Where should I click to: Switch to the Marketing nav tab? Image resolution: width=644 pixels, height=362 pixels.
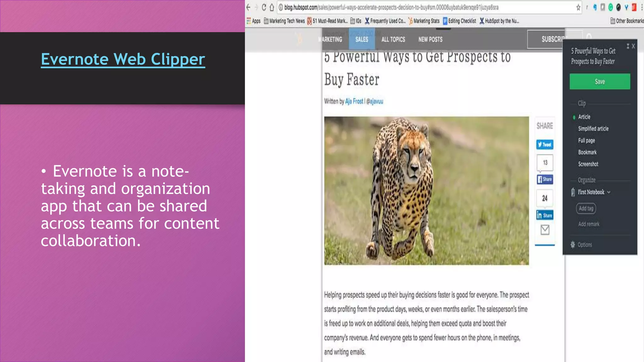[x=330, y=39]
